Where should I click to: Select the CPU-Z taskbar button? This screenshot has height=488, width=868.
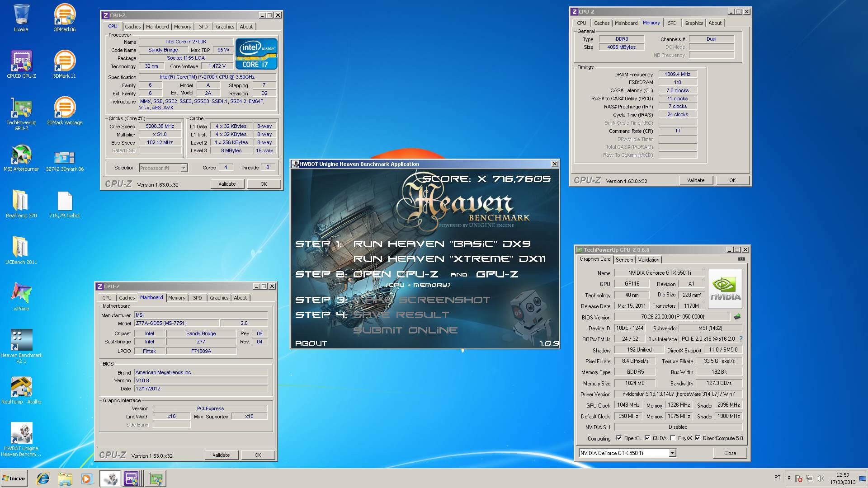point(132,479)
